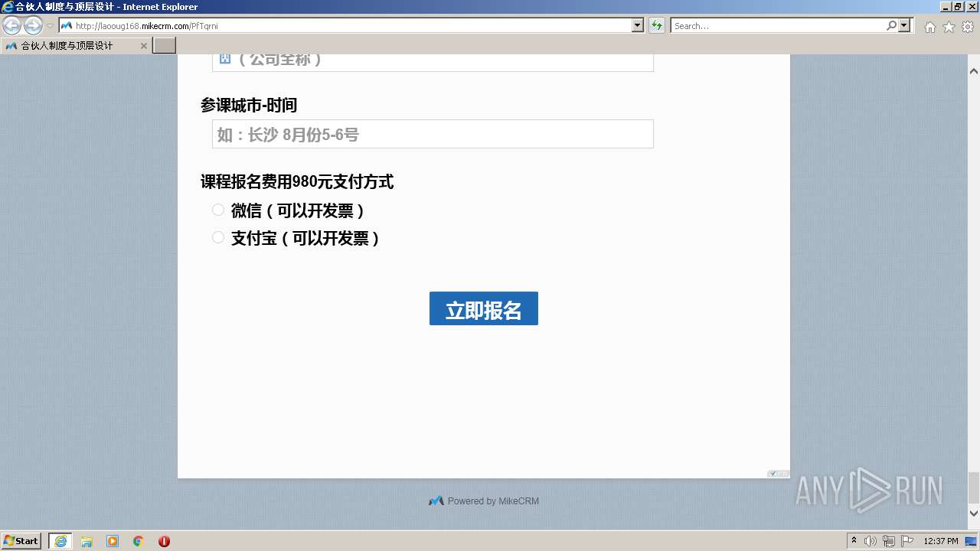980x551 pixels.
Task: Start search with the magnifier icon
Action: 891,25
